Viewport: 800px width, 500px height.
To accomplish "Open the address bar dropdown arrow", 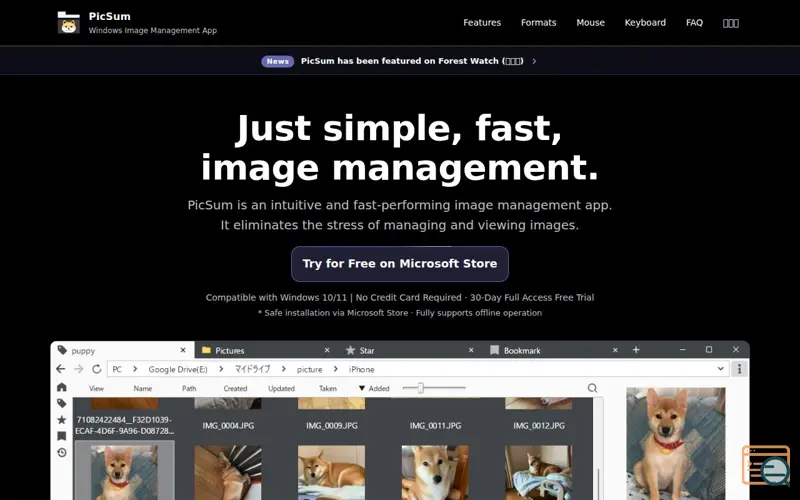I will click(x=720, y=369).
